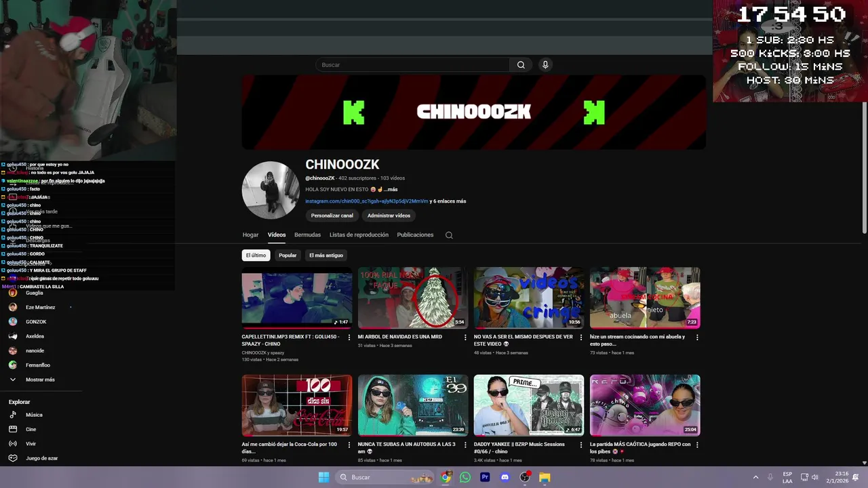Open Música in the Explorar sidebar
Screen dimensions: 868x488
pyautogui.click(x=34, y=415)
